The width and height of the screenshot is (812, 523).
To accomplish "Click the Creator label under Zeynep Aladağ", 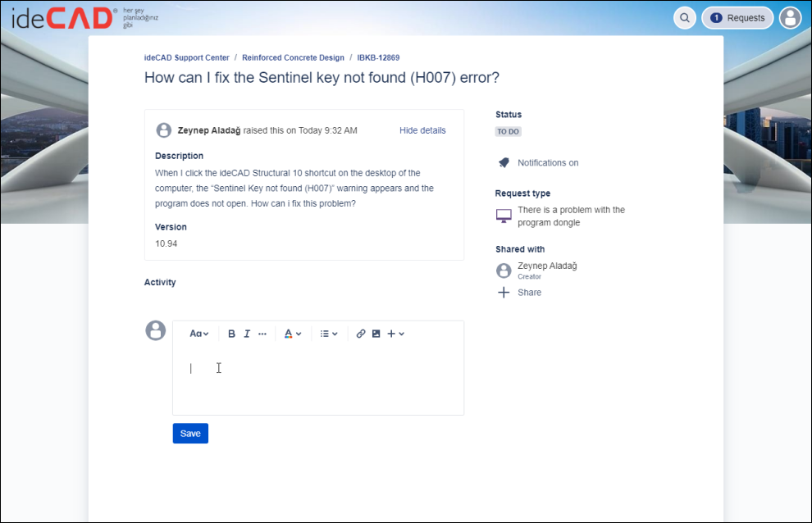I will pyautogui.click(x=529, y=276).
